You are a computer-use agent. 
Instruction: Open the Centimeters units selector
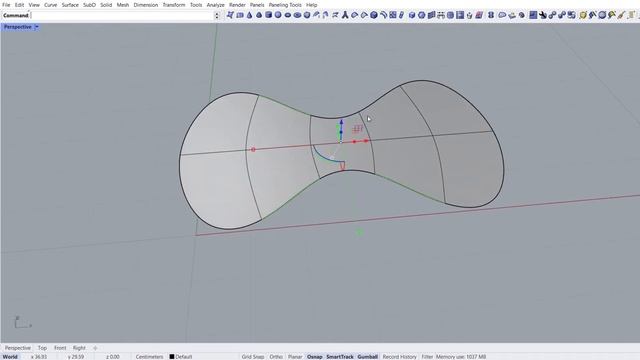[x=149, y=357]
